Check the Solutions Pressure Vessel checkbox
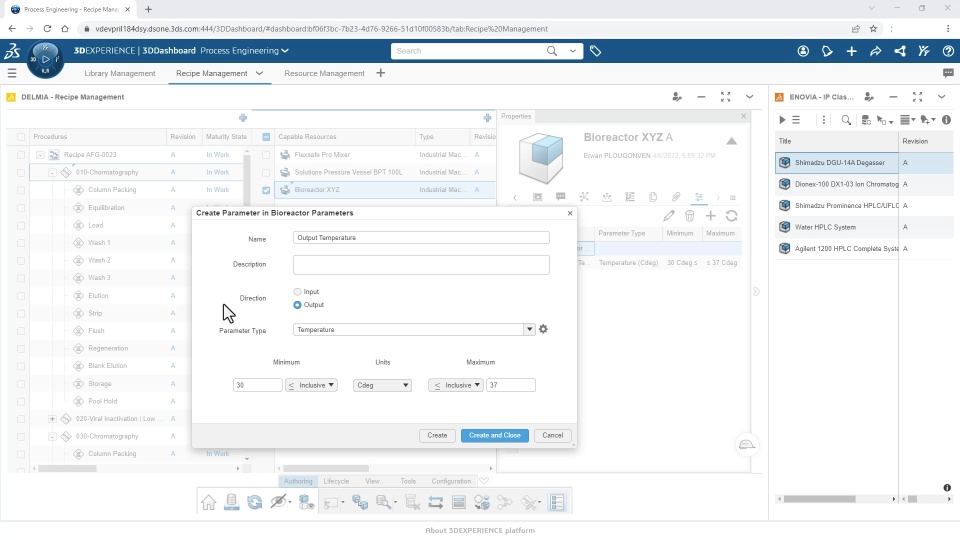Viewport: 960px width, 540px height. tap(266, 173)
